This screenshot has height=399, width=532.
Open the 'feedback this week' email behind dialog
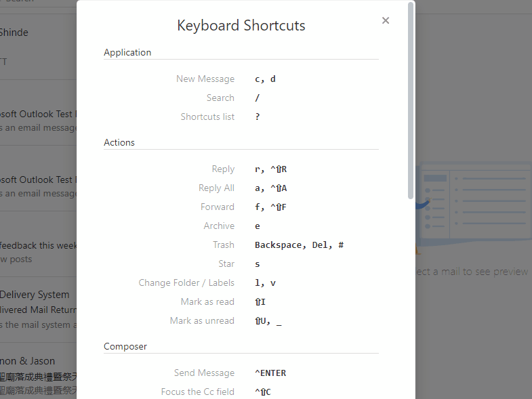(x=38, y=245)
